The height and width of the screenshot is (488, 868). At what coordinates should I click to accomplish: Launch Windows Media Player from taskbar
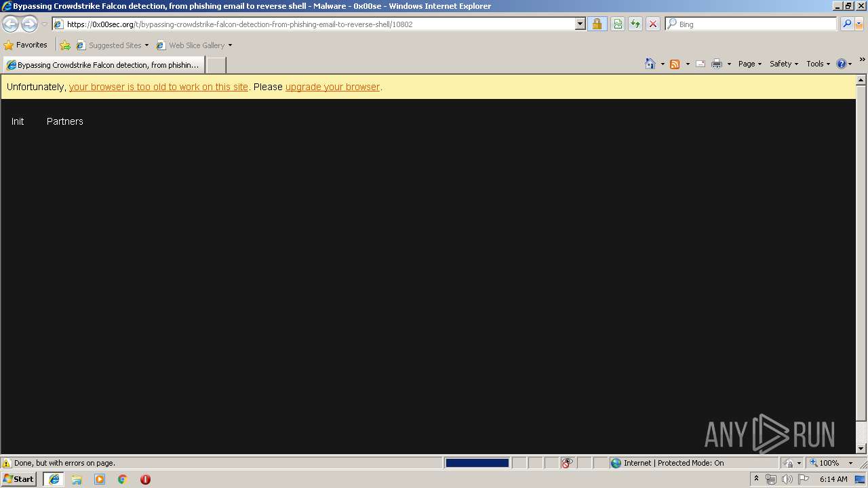[100, 479]
